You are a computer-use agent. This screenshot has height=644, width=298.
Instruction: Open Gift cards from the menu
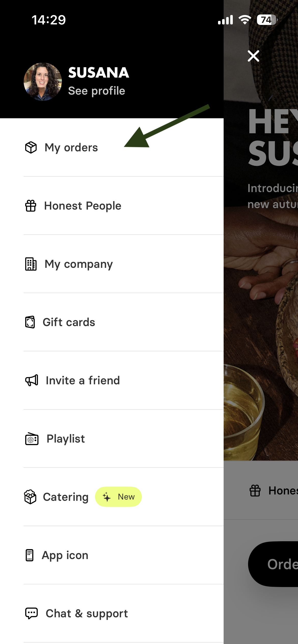[69, 322]
